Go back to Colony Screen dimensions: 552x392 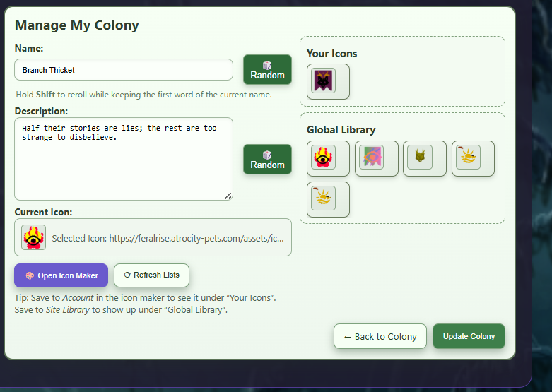[x=380, y=336]
